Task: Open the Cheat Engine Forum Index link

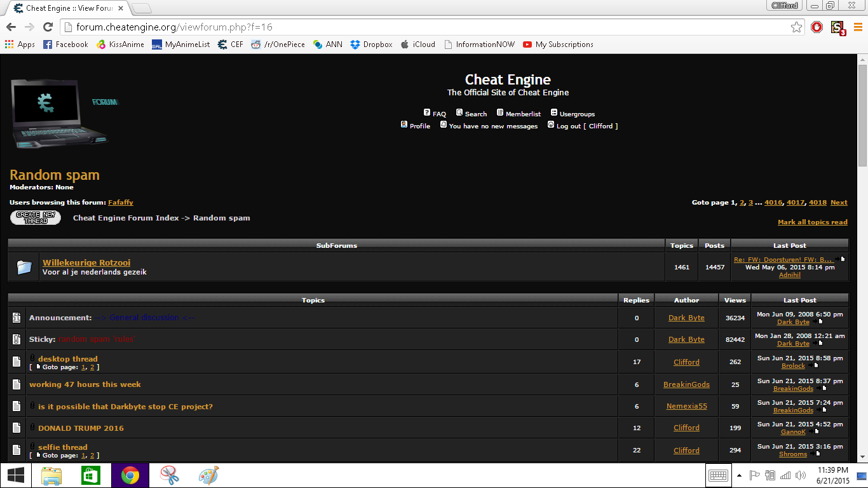Action: pyautogui.click(x=126, y=218)
